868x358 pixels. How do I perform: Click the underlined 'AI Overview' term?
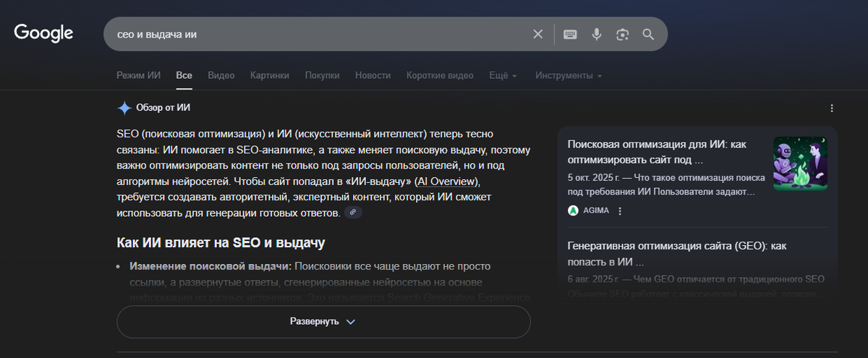point(447,180)
